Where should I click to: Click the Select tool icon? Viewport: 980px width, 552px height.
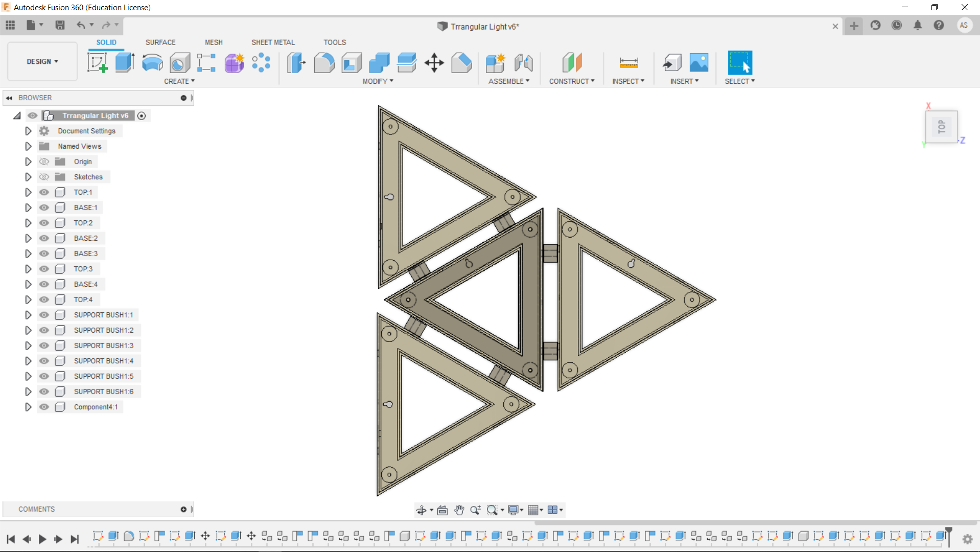740,63
